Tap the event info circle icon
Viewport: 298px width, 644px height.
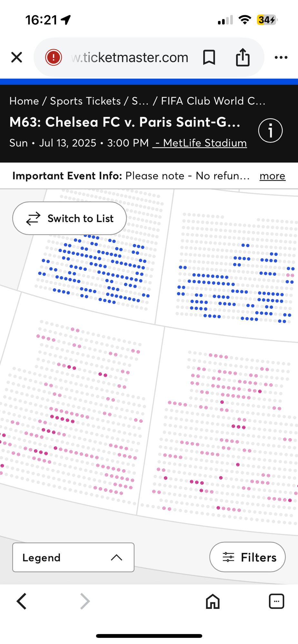tap(270, 130)
